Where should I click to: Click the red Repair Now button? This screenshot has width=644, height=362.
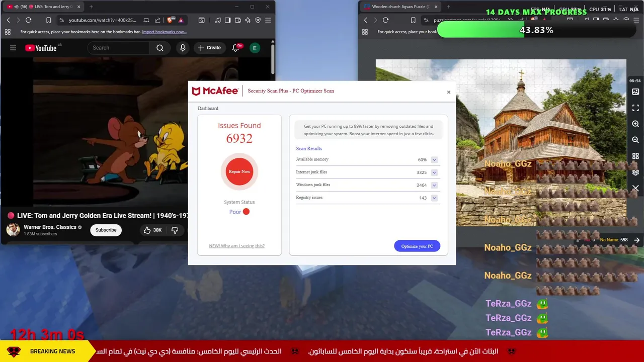[239, 171]
